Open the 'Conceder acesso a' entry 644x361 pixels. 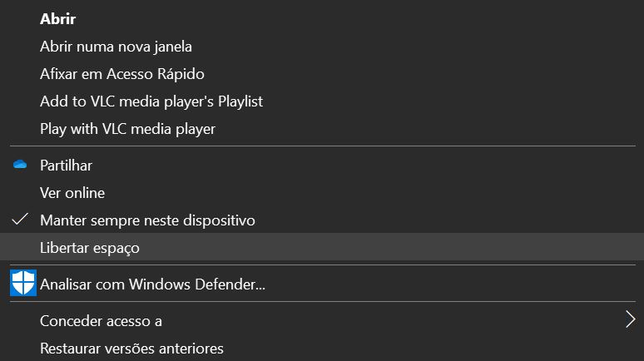(101, 320)
